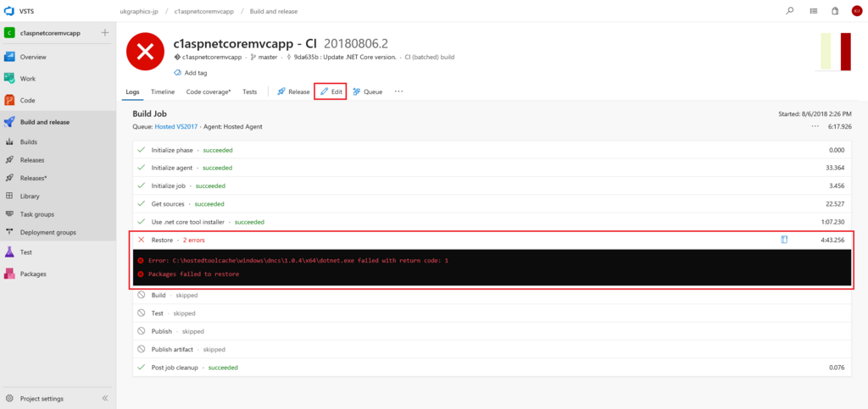
Task: Open the skipped Publish artifact row
Action: 492,350
